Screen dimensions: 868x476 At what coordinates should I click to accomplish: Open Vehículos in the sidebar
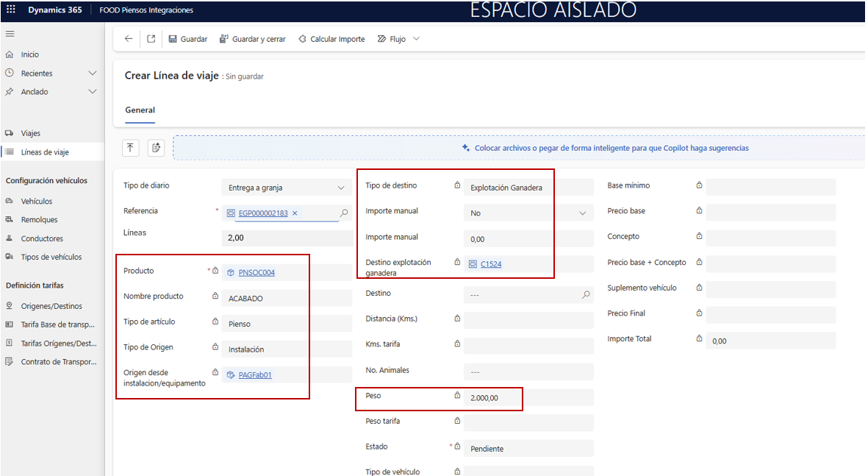pos(36,201)
